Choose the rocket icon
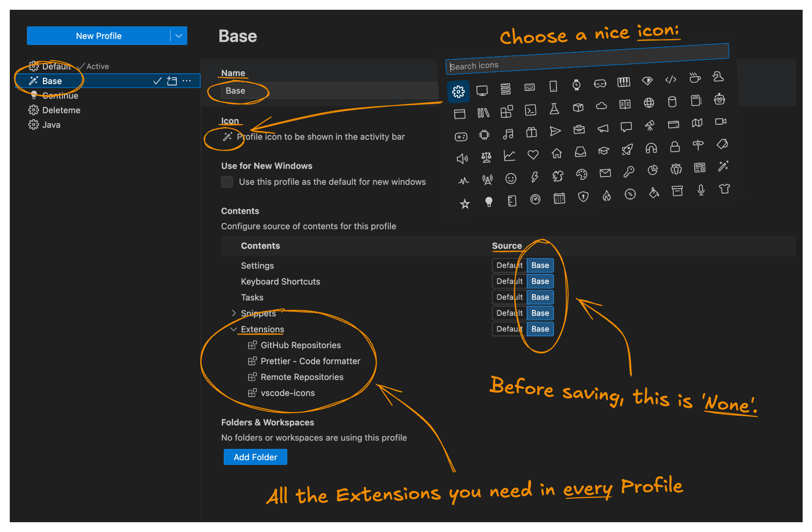 click(627, 149)
